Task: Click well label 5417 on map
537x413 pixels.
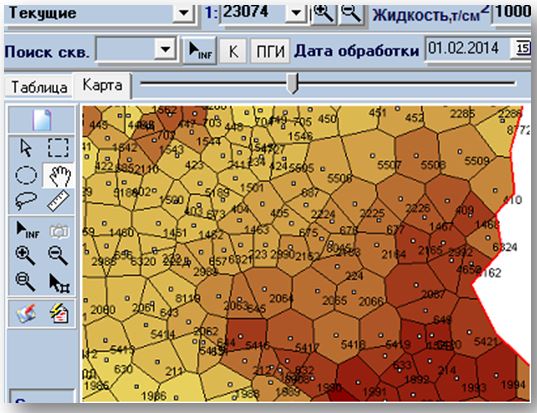Action: pyautogui.click(x=307, y=348)
